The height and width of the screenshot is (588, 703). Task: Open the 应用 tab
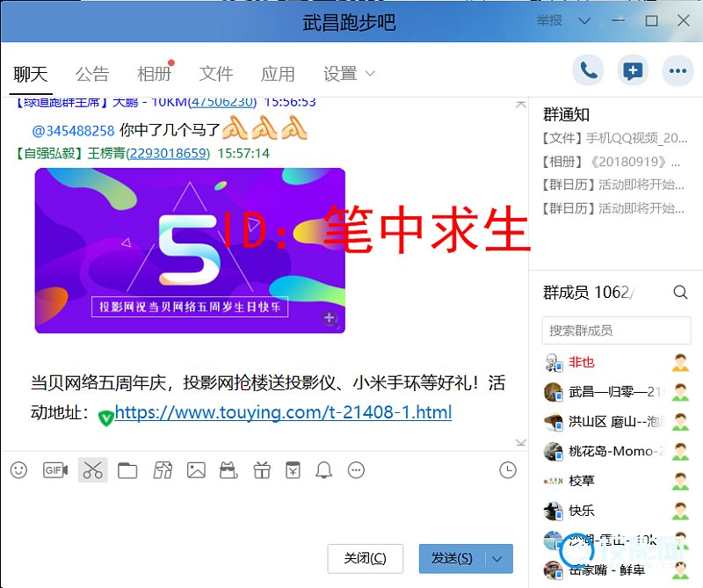pyautogui.click(x=278, y=74)
